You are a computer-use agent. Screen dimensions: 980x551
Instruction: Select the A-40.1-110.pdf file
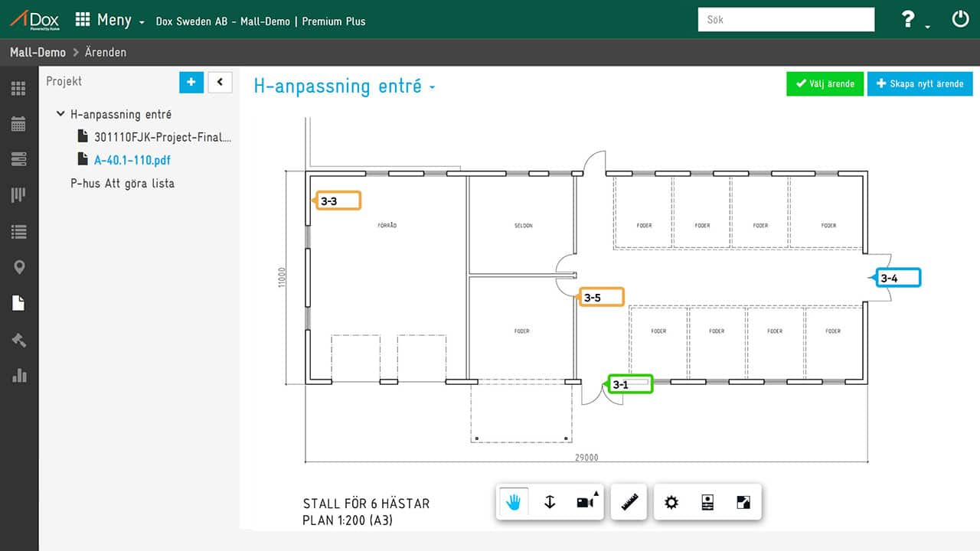coord(132,160)
